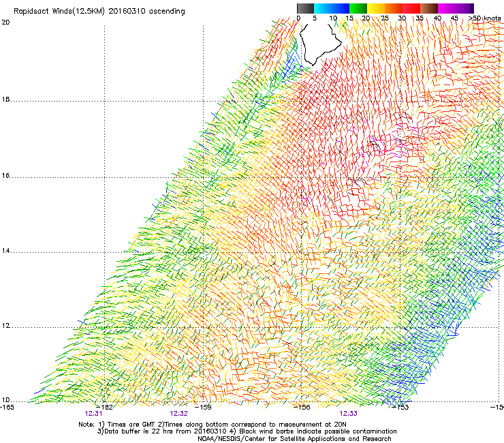
Task: Click the legend scale value '40'
Action: click(x=437, y=18)
